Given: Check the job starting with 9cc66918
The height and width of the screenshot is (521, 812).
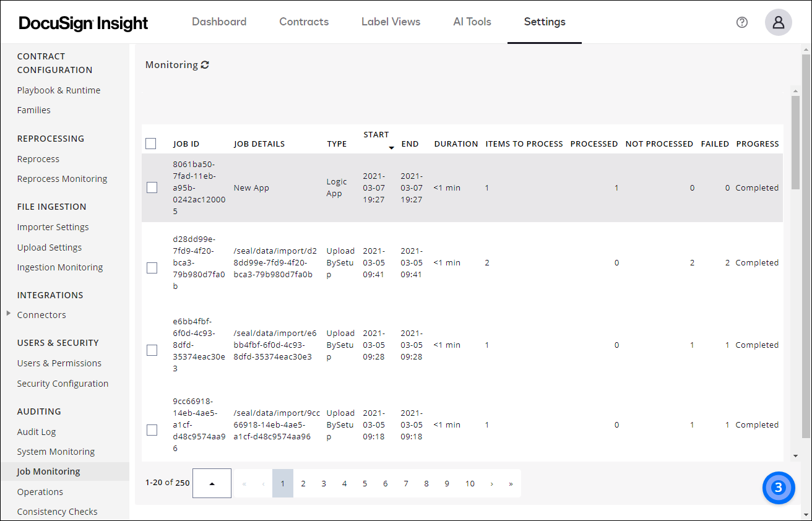Looking at the screenshot, I should [x=152, y=430].
